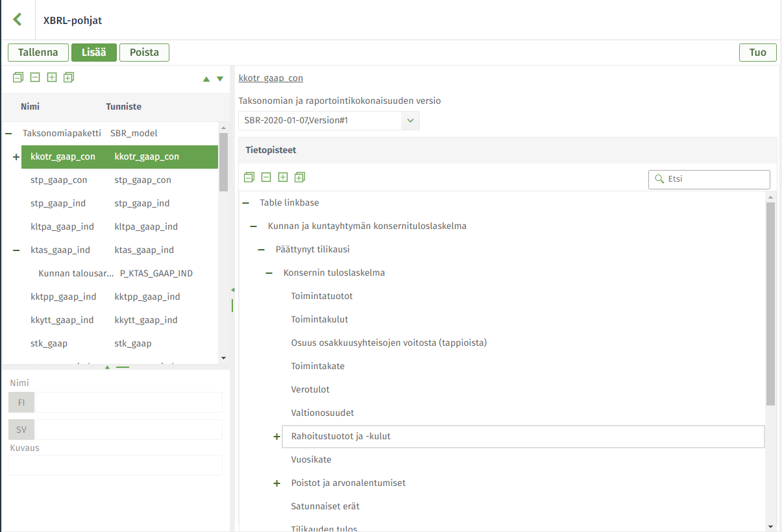Collapse selected node in Tietopisteet tree
Screen dimensions: 782x532
[266, 177]
